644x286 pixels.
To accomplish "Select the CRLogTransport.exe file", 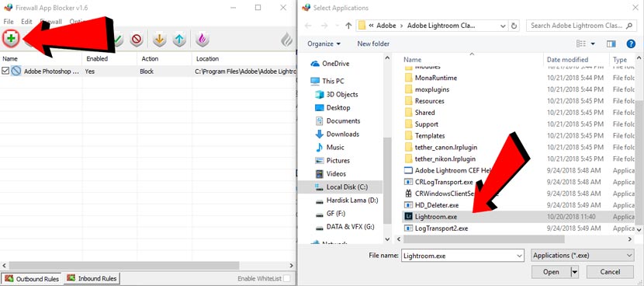I will pyautogui.click(x=444, y=182).
